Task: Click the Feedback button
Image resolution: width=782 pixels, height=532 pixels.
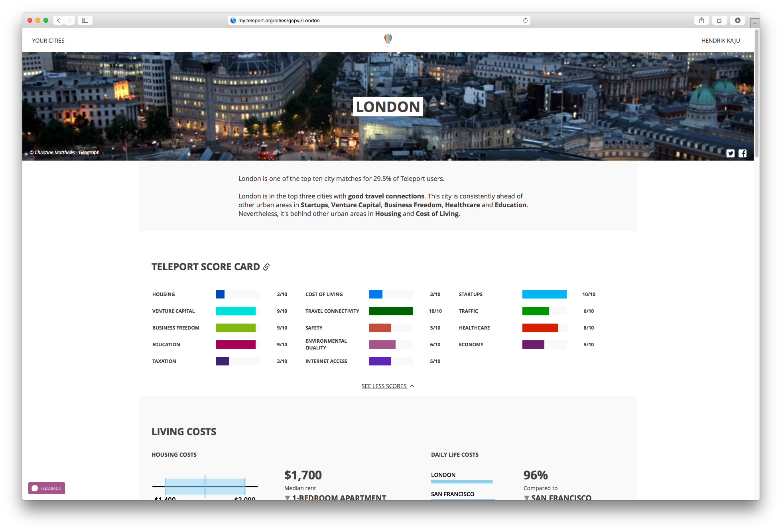Action: 47,488
